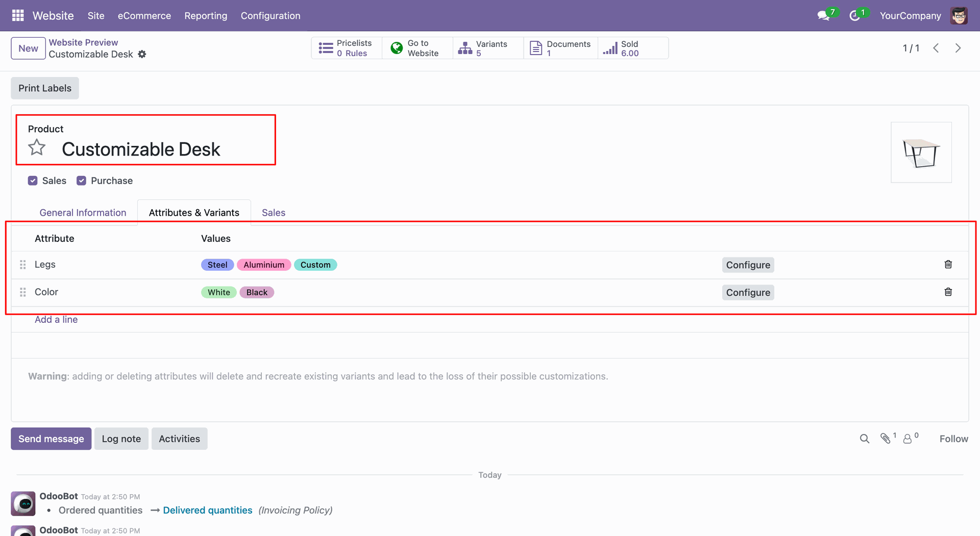This screenshot has width=980, height=536.
Task: Switch to General Information tab
Action: pyautogui.click(x=83, y=213)
